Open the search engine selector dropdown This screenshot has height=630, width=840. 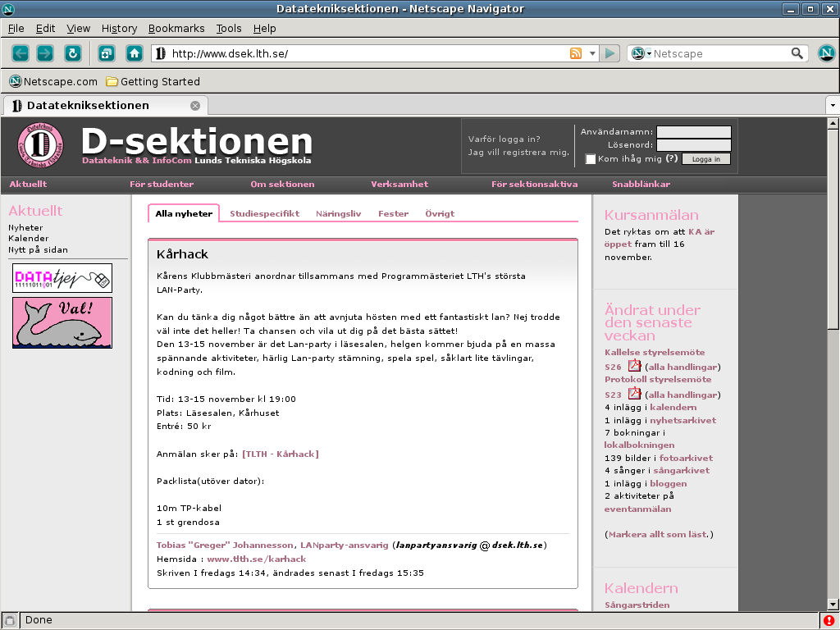click(x=641, y=53)
